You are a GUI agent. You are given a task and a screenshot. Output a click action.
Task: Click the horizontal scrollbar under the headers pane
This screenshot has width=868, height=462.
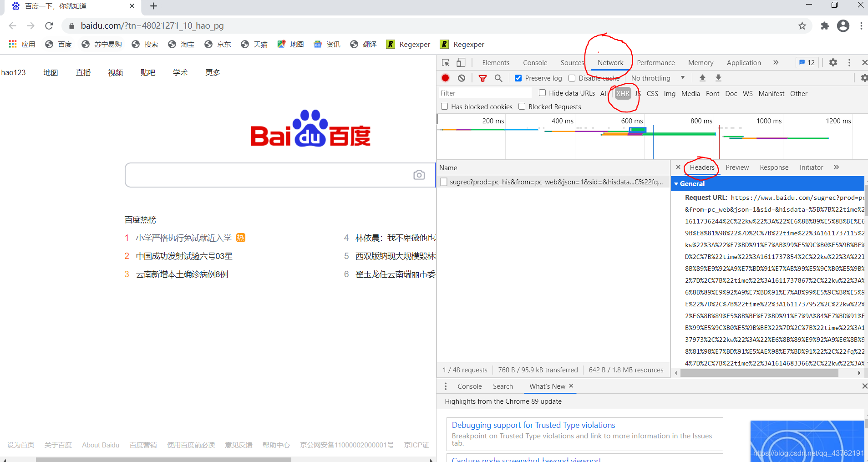[759, 373]
